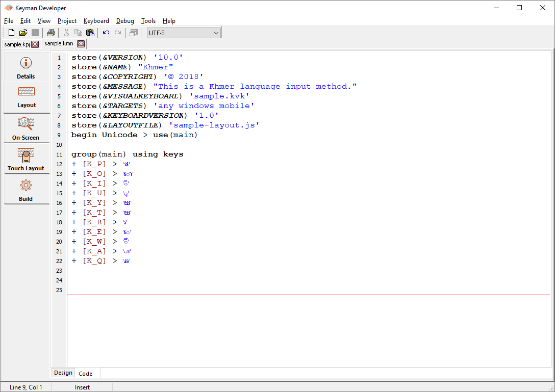555x392 pixels.
Task: Click the [K_T] rule line
Action: 102,213
